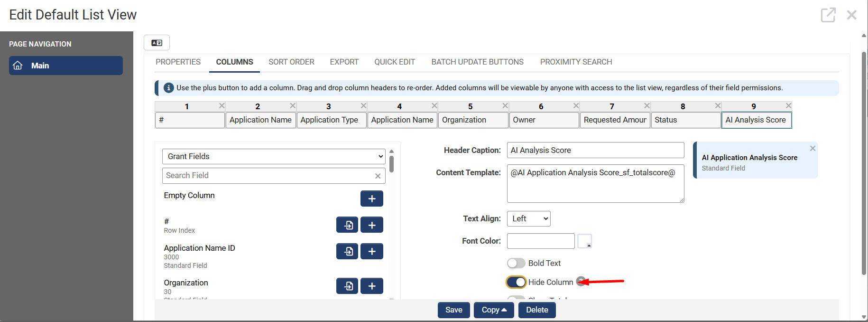Switch to the Properties tab
Image resolution: width=868 pixels, height=322 pixels.
click(178, 62)
